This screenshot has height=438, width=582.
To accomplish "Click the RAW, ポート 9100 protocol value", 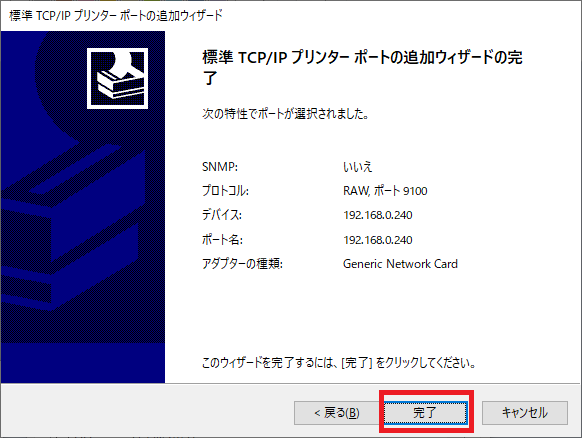I will tap(385, 191).
